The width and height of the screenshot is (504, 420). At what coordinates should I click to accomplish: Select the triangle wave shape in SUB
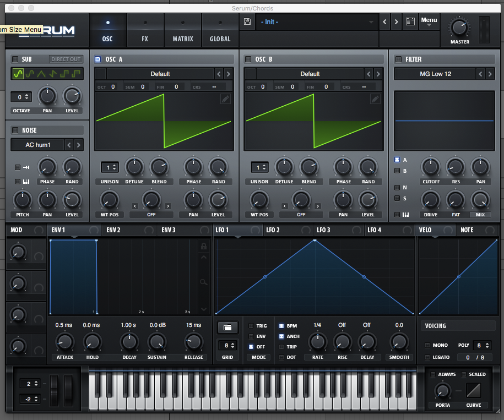41,74
